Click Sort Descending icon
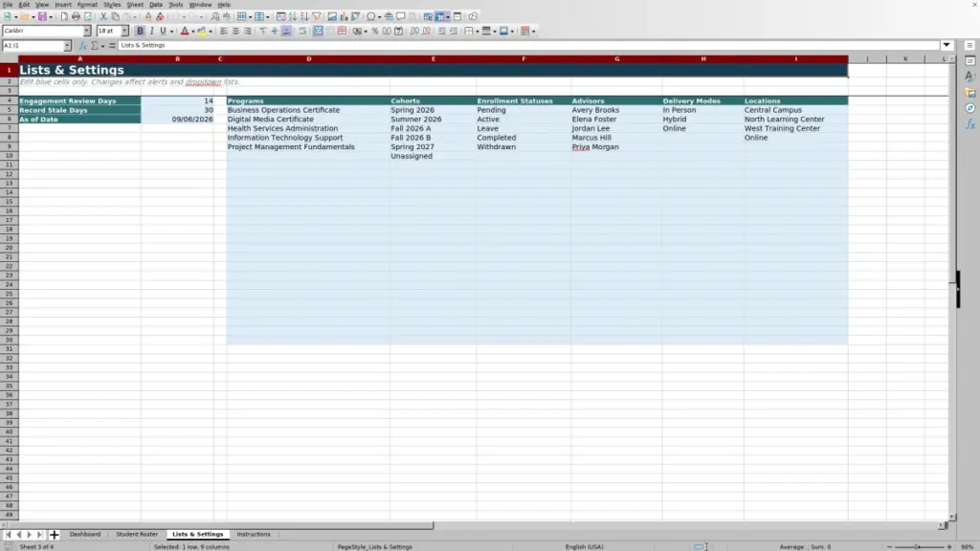 click(304, 17)
